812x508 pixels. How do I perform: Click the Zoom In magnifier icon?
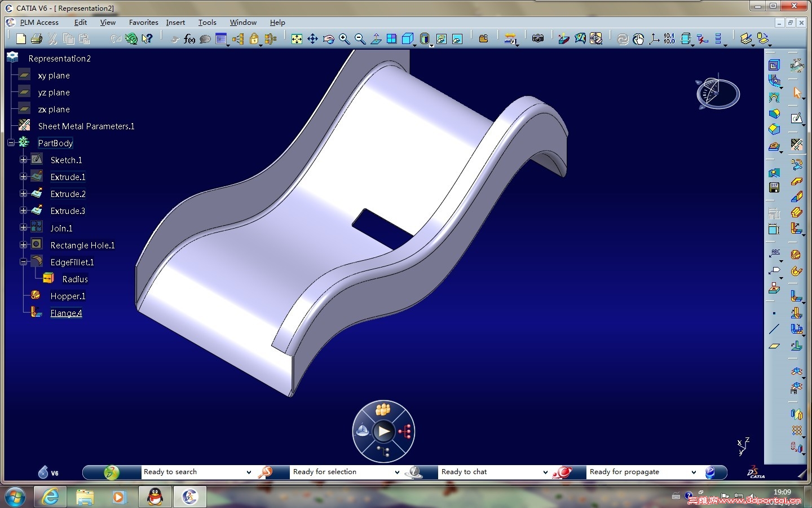[x=344, y=38]
